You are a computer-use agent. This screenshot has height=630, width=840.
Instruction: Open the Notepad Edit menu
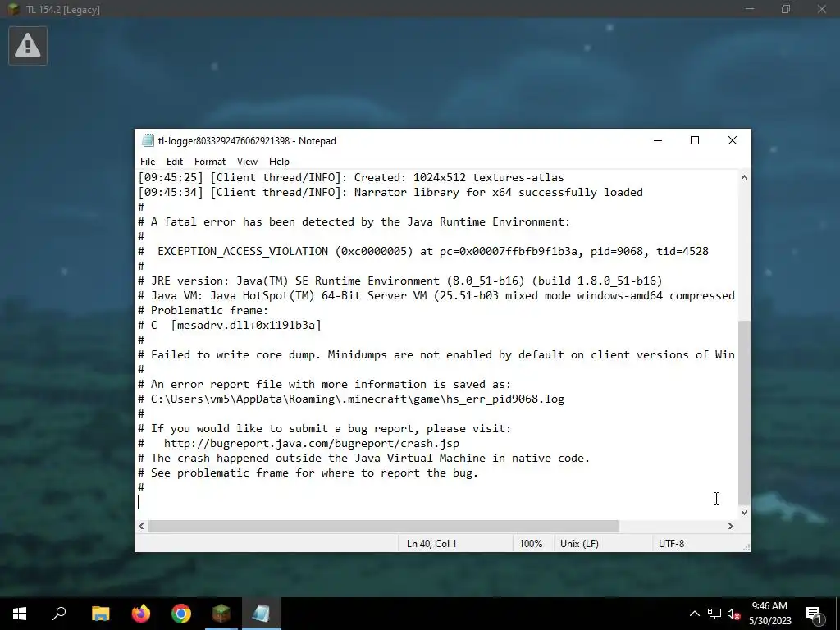pos(175,162)
